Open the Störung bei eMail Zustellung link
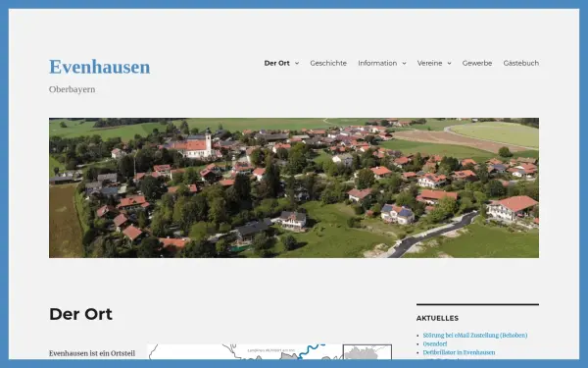 point(475,335)
